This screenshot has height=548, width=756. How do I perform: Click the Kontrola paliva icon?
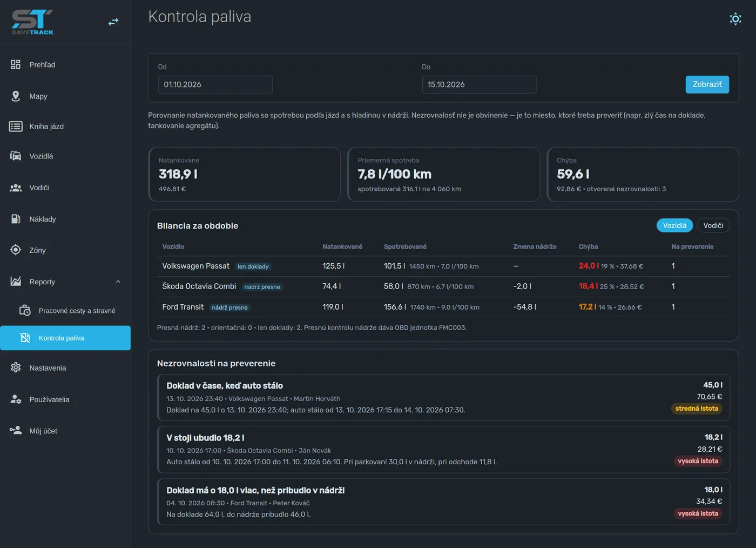coord(25,338)
